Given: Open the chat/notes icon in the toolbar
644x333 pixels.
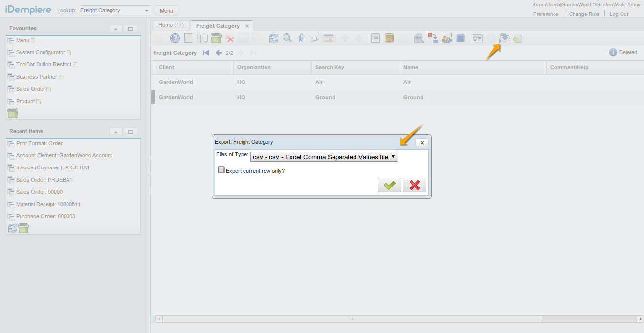Looking at the screenshot, I should (314, 38).
